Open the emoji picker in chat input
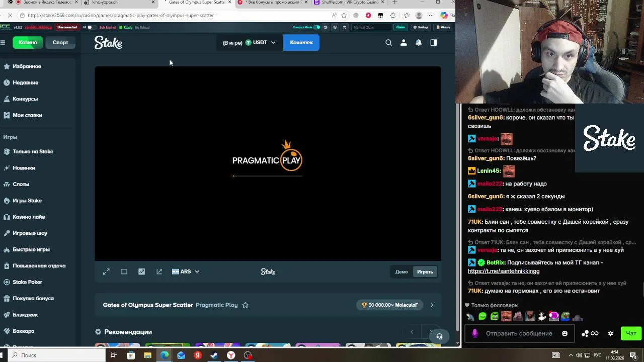The height and width of the screenshot is (362, 644). [x=565, y=333]
